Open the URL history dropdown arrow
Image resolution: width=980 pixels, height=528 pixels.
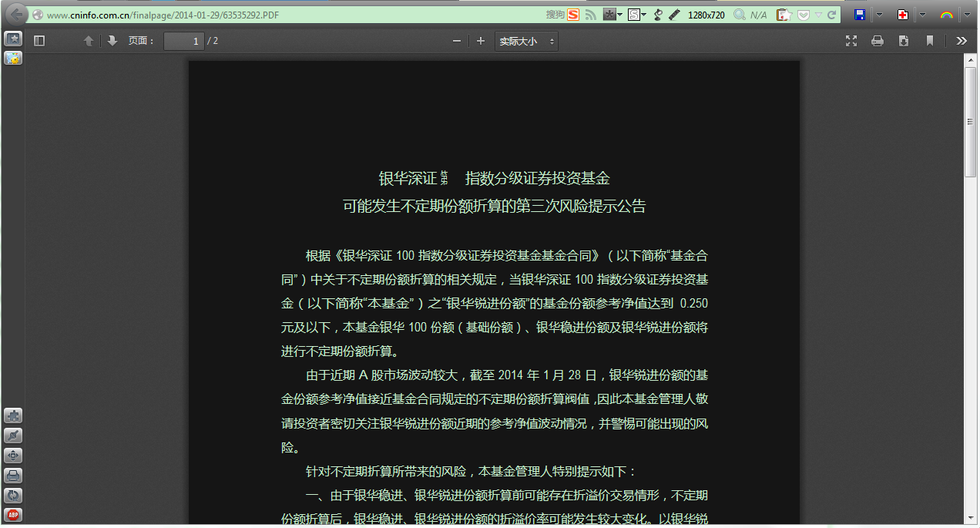pos(819,15)
